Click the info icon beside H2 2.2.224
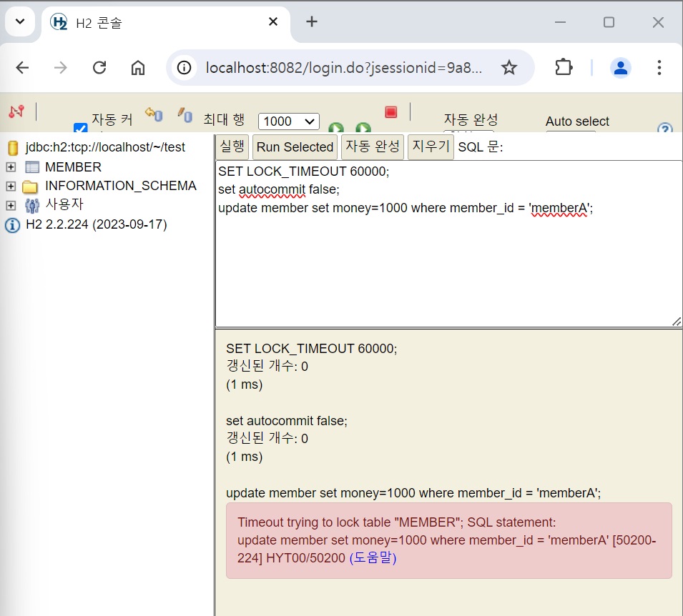 12,225
